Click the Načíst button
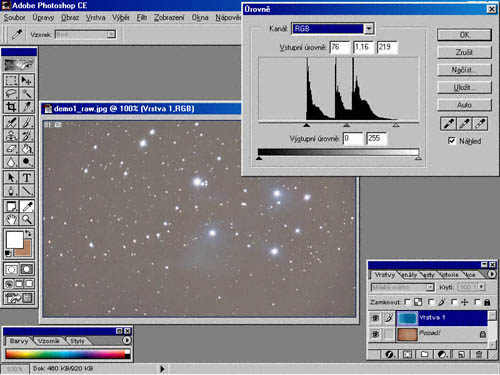 (x=464, y=70)
